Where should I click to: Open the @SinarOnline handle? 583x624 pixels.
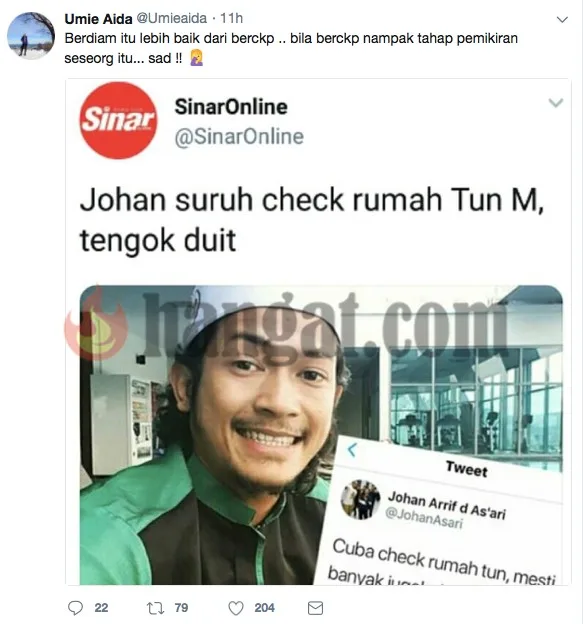point(239,137)
